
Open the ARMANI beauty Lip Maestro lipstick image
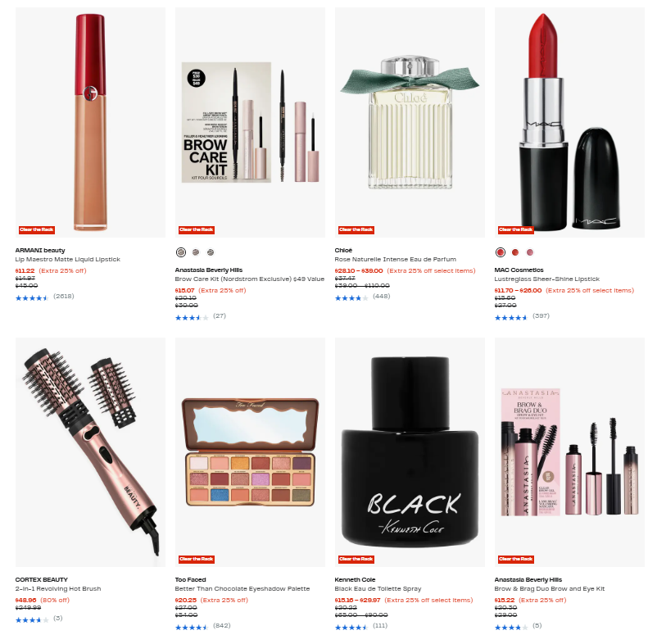90,122
